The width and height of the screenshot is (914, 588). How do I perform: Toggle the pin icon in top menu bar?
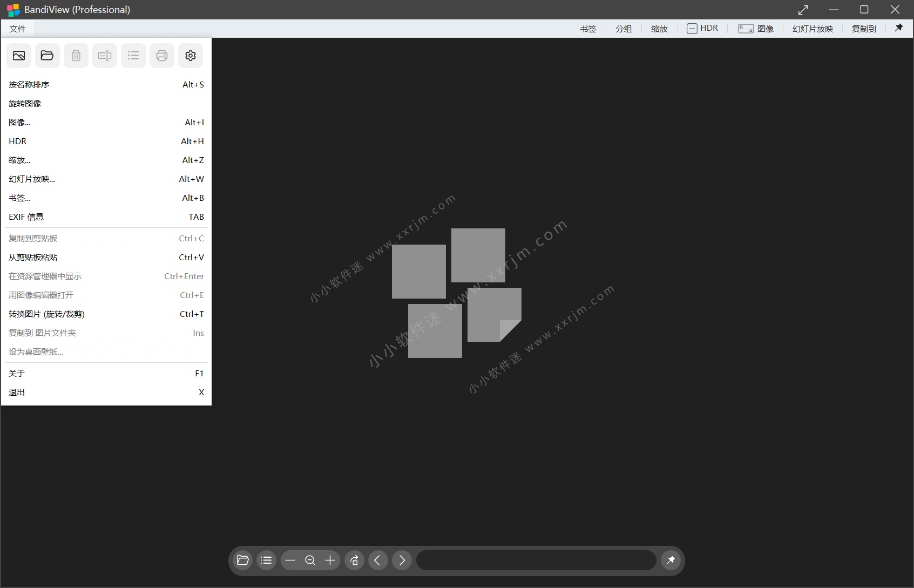(899, 28)
